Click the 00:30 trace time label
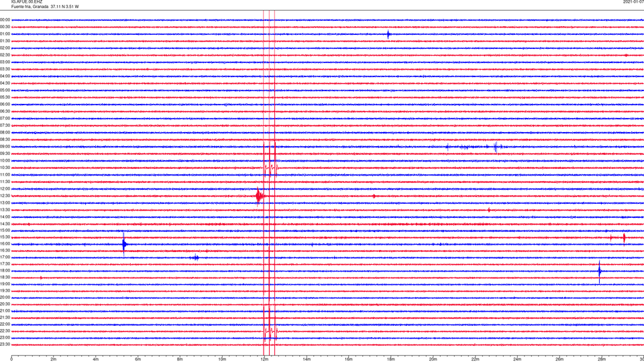The width and height of the screenshot is (644, 362). (5, 27)
